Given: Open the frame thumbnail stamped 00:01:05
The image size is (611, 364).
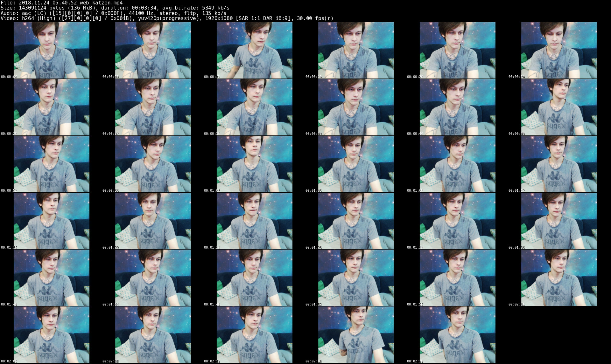Looking at the screenshot, I should (x=356, y=164).
